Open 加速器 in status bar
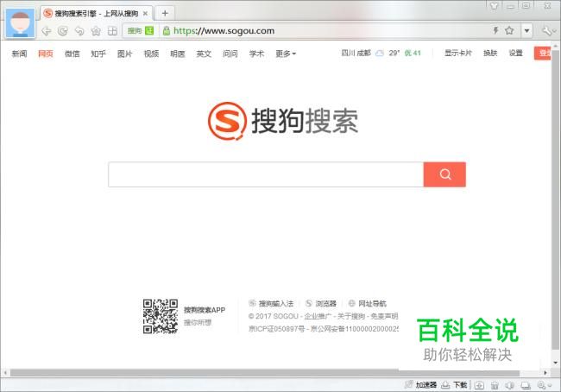This screenshot has height=392, width=561. pyautogui.click(x=421, y=385)
